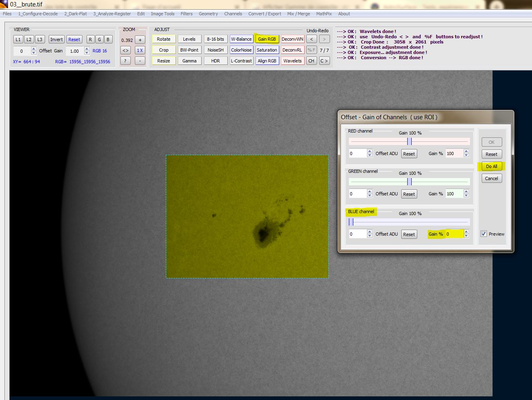Click the Undo back arrow button
The width and height of the screenshot is (532, 400).
[311, 39]
